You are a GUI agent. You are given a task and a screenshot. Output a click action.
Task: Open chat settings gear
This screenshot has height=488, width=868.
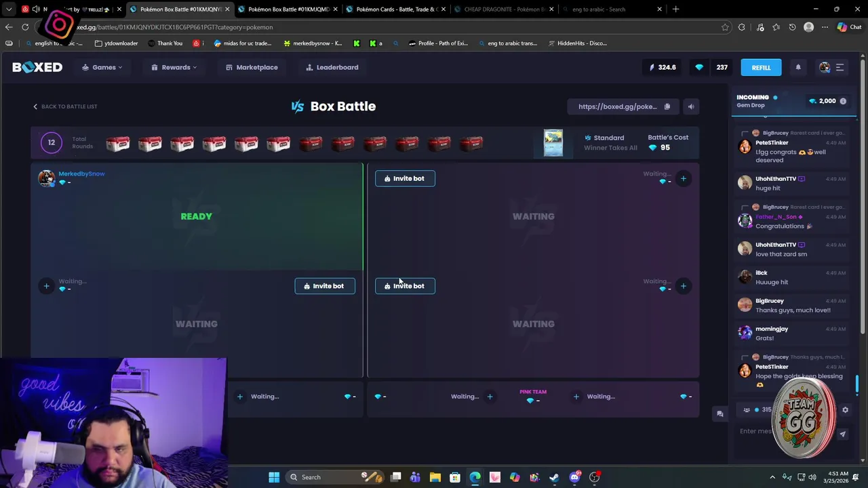coord(845,410)
